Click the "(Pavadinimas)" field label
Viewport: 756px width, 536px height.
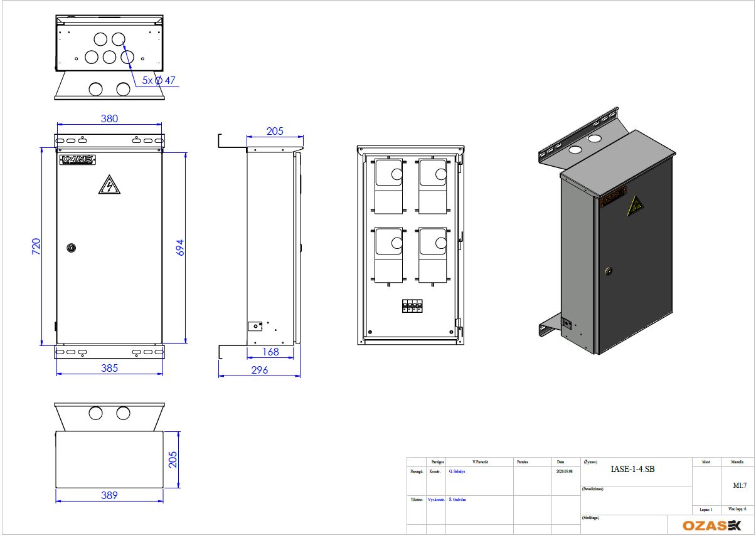click(x=594, y=489)
